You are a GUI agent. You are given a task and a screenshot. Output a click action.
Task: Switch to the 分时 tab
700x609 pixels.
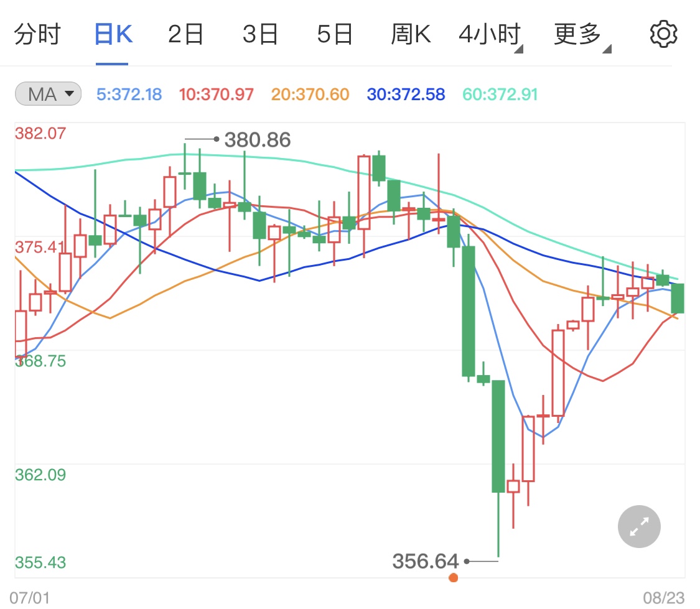pyautogui.click(x=39, y=34)
